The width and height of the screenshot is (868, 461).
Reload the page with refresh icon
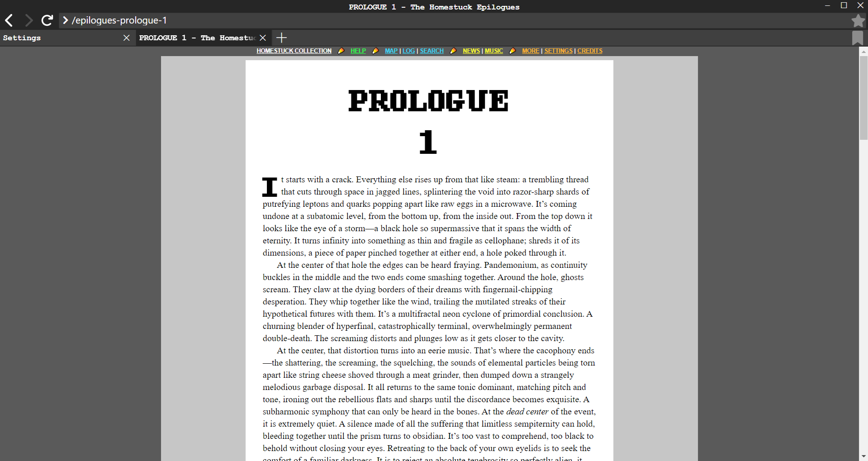pos(47,20)
